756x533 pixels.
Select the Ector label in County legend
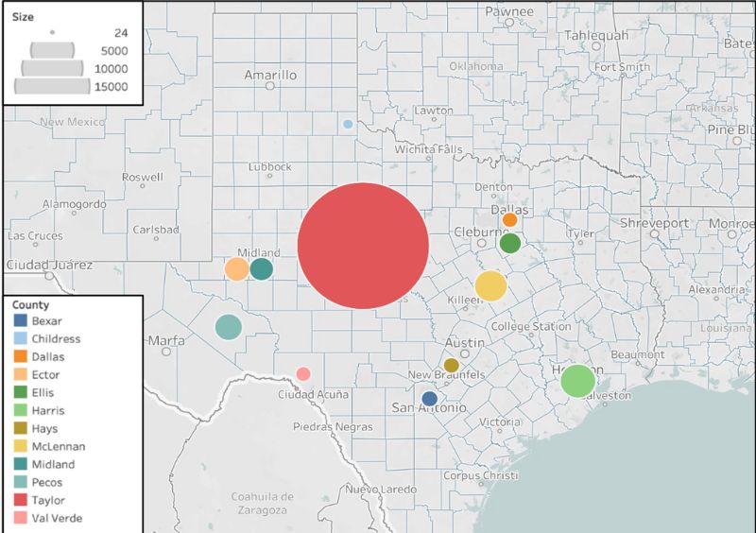[x=45, y=375]
